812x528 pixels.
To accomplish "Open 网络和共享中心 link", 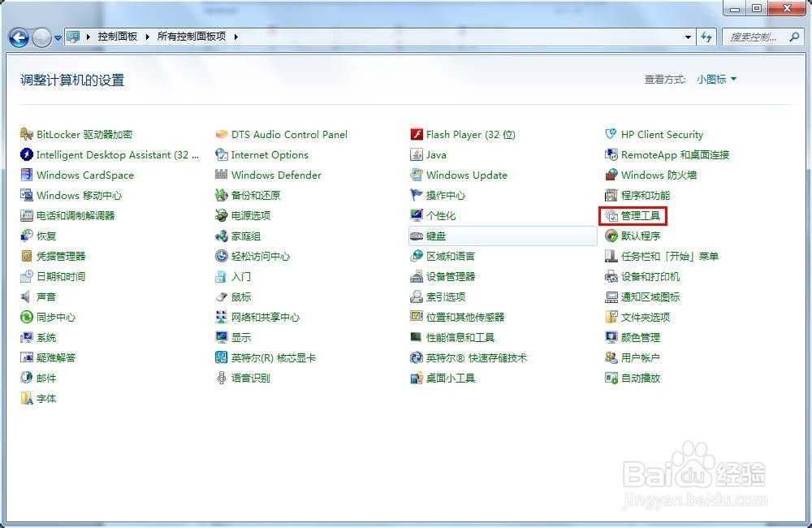I will tap(266, 317).
